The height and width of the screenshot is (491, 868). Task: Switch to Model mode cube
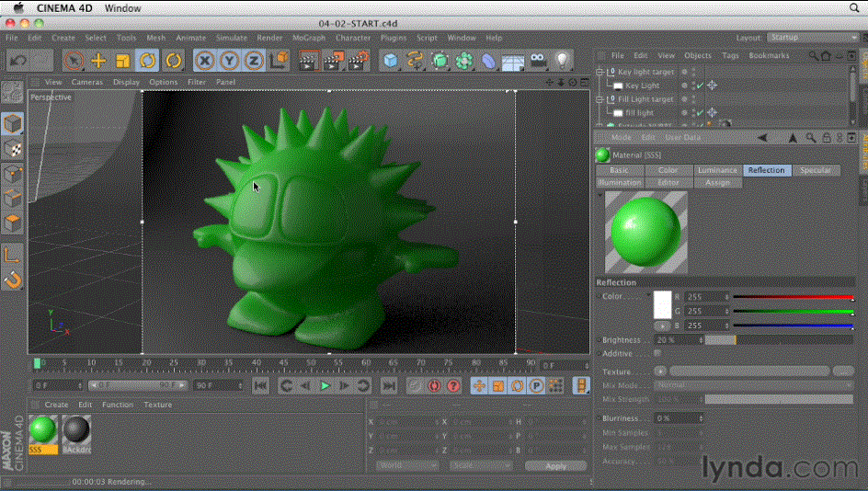point(12,123)
